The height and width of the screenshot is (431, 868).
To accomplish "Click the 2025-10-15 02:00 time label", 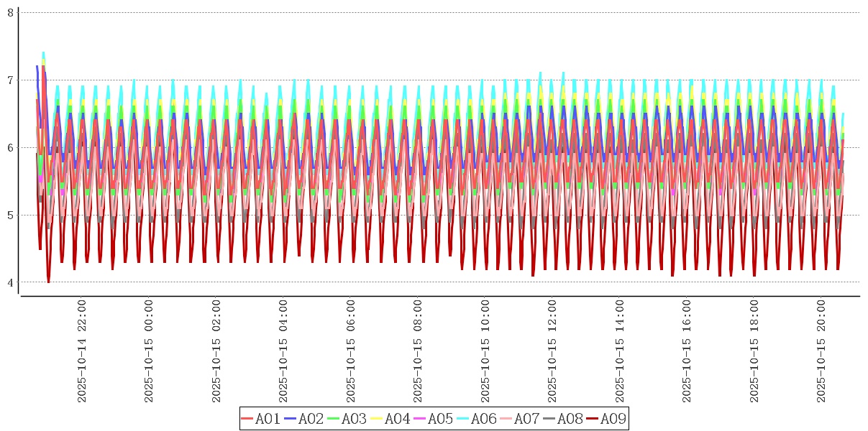I will (216, 351).
